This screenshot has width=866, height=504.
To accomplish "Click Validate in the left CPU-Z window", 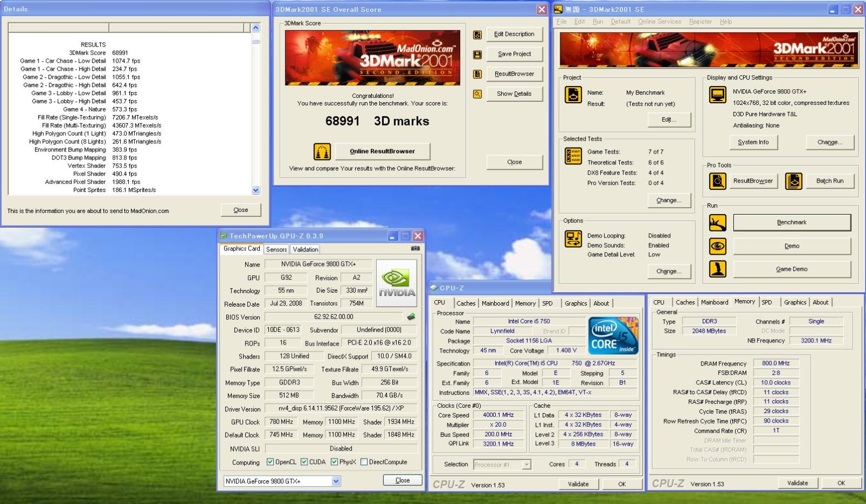I will pyautogui.click(x=578, y=484).
